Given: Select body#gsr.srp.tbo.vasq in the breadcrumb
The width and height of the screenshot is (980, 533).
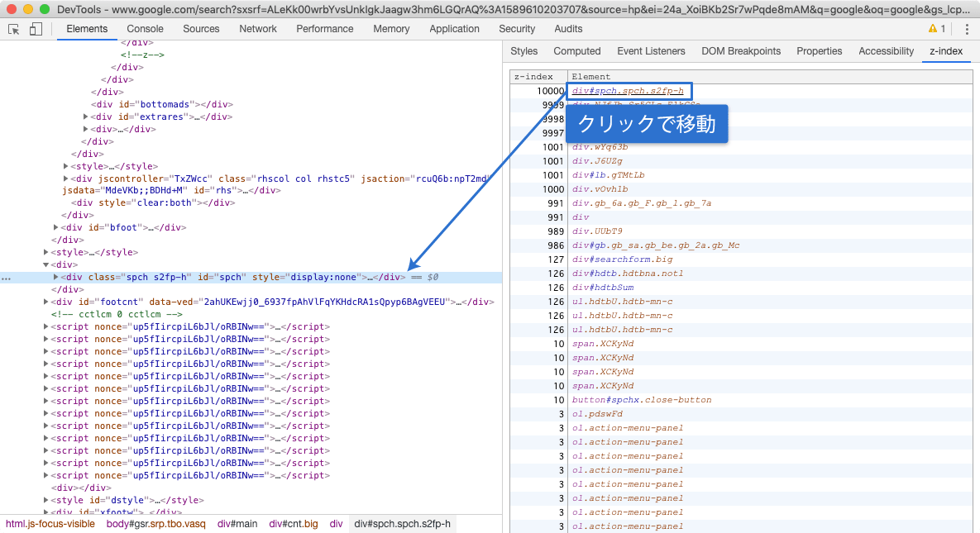Looking at the screenshot, I should pyautogui.click(x=155, y=524).
